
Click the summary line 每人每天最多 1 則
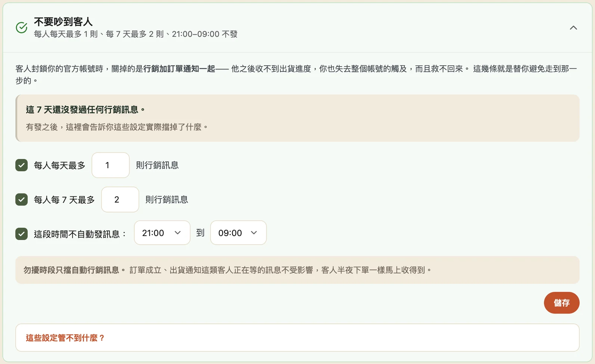point(66,34)
